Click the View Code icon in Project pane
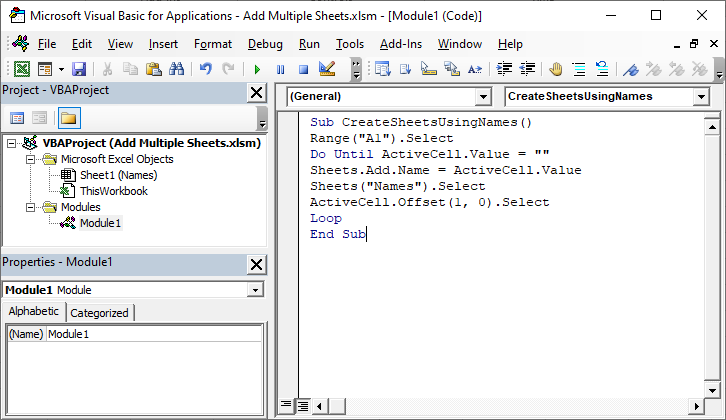The image size is (726, 420). tap(17, 118)
